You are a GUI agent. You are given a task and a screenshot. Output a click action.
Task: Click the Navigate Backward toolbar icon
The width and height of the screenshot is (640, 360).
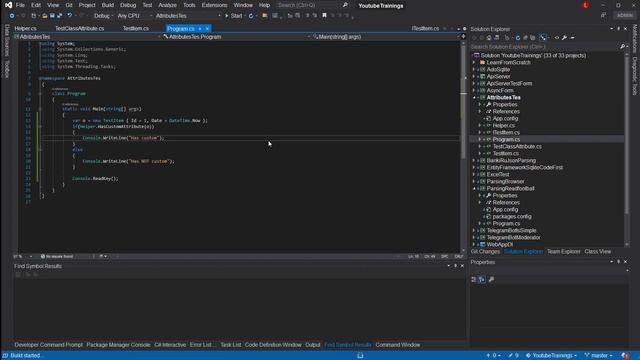point(12,16)
